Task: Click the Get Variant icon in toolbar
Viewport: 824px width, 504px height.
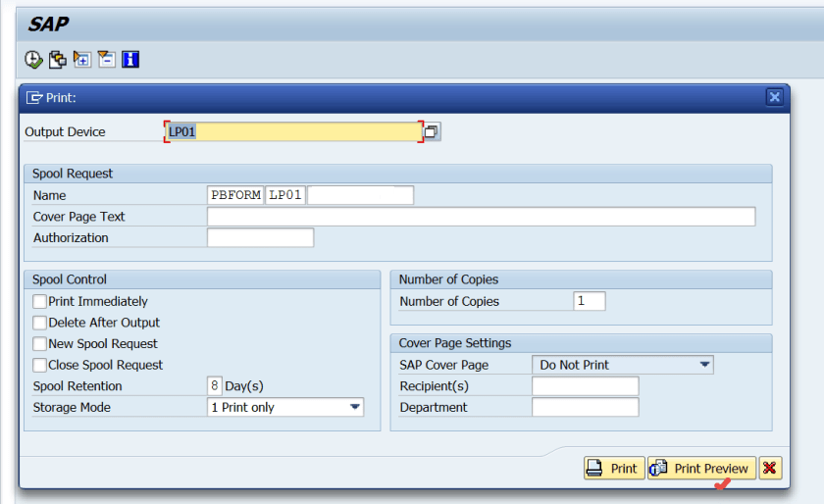Action: tap(57, 60)
